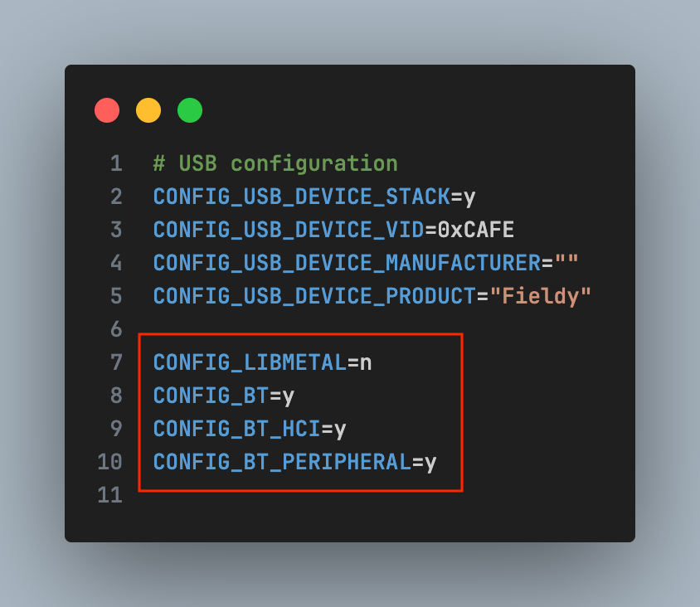
Task: Click on CONFIG_USB_DEVICE_VID key
Action: point(288,230)
